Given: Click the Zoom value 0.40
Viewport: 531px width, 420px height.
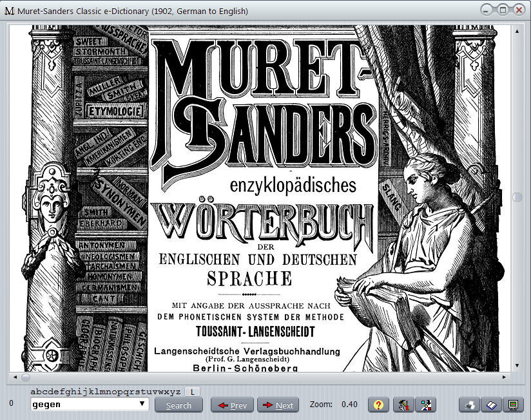Looking at the screenshot, I should pyautogui.click(x=349, y=405).
